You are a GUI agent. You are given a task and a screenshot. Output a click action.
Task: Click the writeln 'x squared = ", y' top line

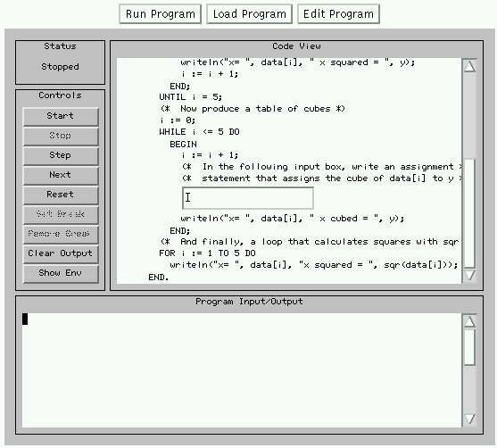point(298,62)
